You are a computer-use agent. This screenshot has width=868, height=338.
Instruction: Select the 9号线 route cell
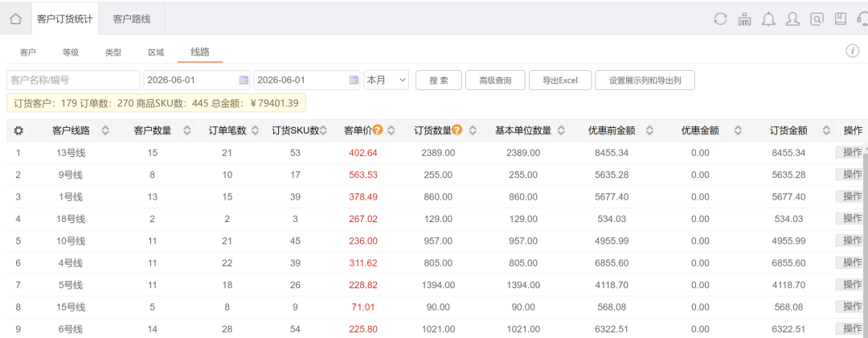click(x=71, y=175)
